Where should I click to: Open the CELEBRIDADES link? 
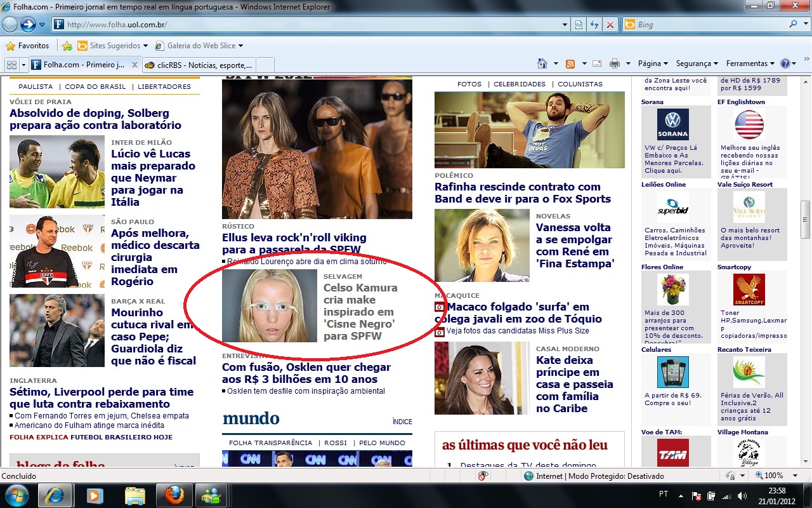520,84
